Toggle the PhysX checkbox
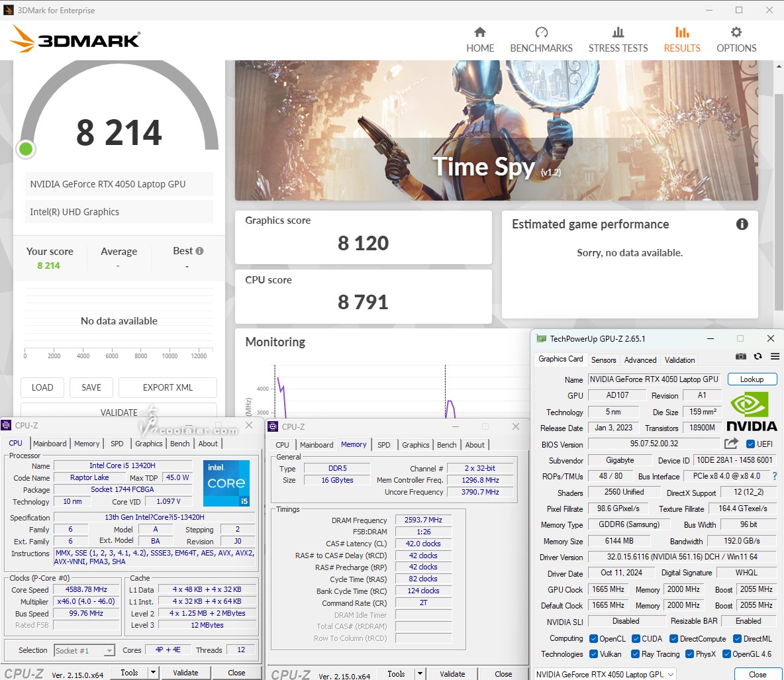784x680 pixels. pyautogui.click(x=689, y=654)
